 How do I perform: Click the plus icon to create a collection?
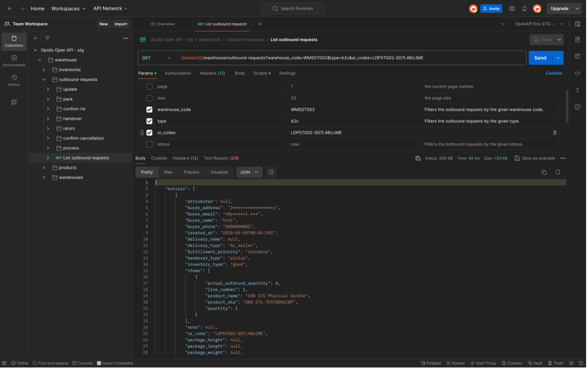[x=35, y=38]
